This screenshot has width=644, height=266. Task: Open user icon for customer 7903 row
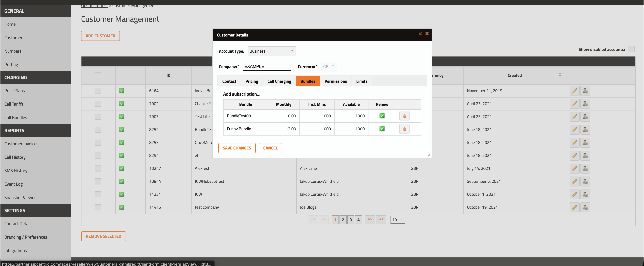585,117
